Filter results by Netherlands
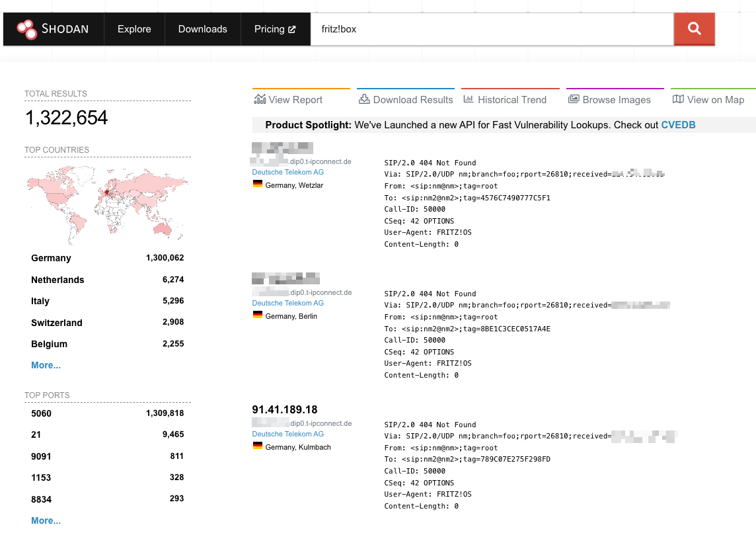 [57, 280]
